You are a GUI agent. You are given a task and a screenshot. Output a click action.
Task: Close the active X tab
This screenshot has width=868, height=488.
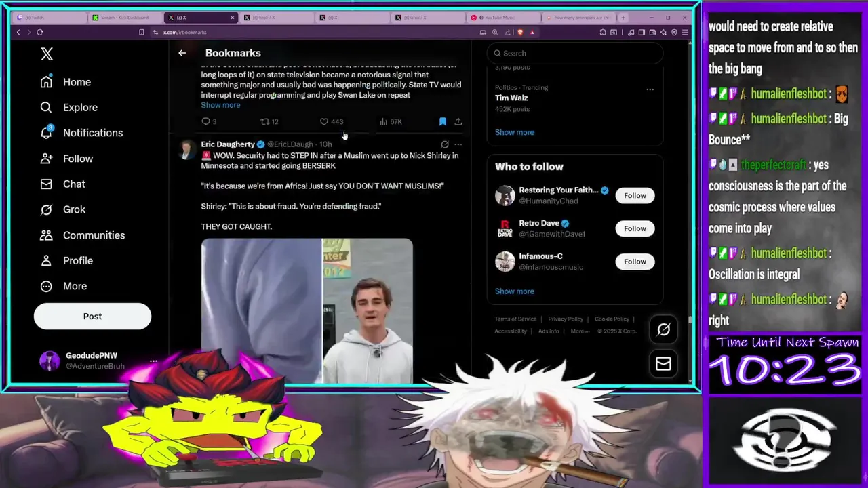(233, 18)
